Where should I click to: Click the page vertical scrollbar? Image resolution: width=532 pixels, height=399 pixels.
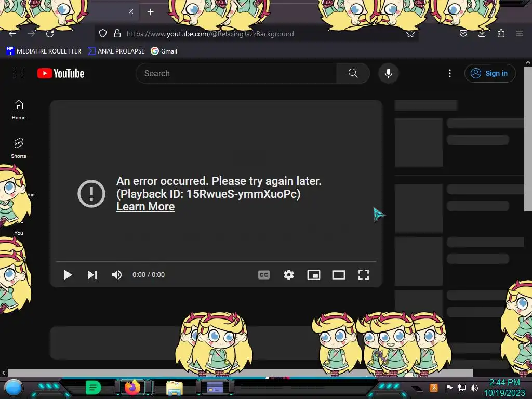pos(528,139)
